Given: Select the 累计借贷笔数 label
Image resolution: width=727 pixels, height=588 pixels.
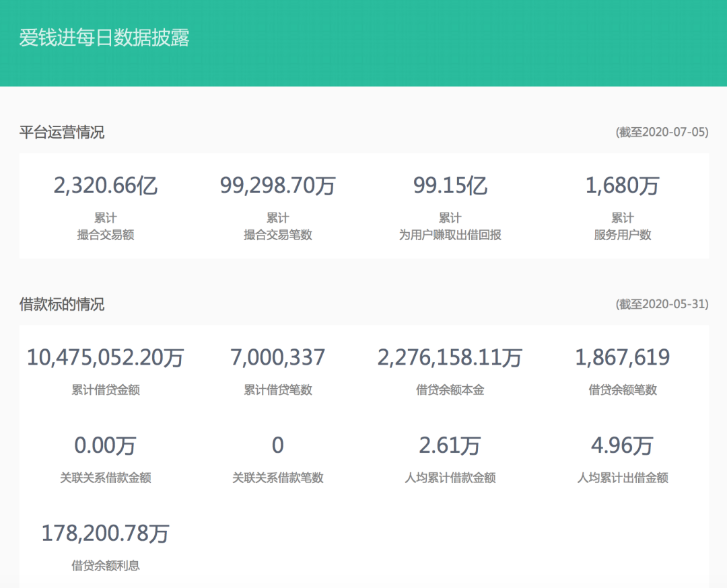Looking at the screenshot, I should pyautogui.click(x=277, y=390).
